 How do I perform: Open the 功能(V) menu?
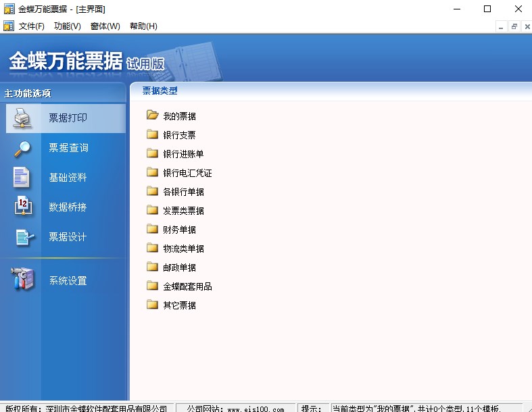click(67, 26)
